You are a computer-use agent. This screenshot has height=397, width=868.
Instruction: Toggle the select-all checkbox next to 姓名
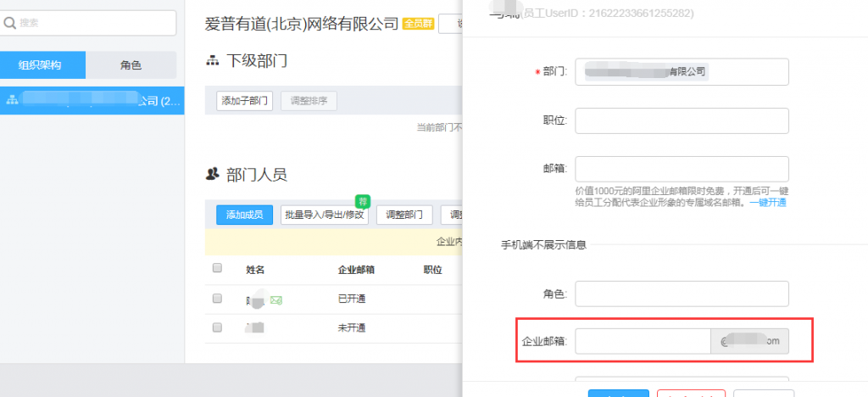pyautogui.click(x=217, y=268)
